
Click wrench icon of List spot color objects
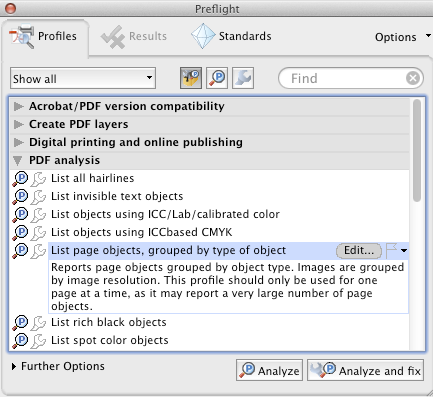[x=38, y=341]
